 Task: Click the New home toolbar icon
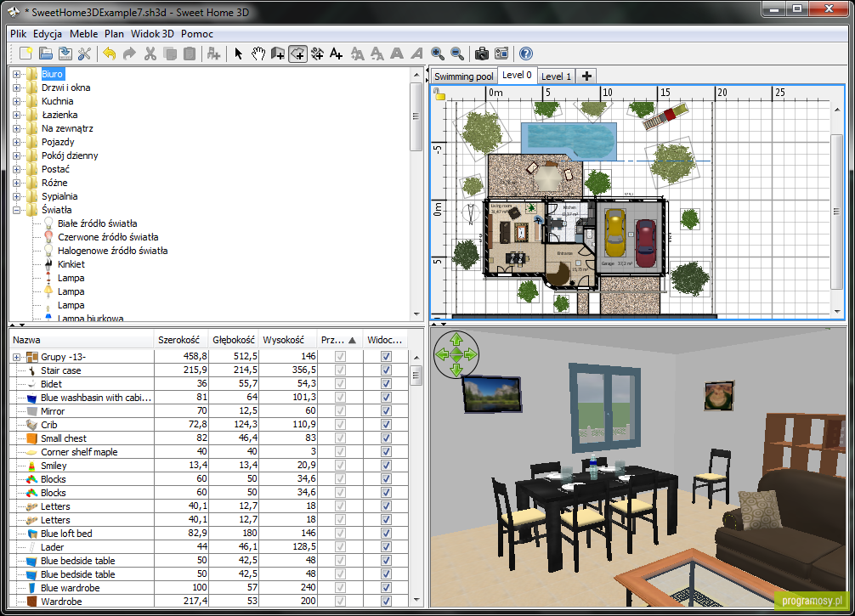click(x=25, y=54)
